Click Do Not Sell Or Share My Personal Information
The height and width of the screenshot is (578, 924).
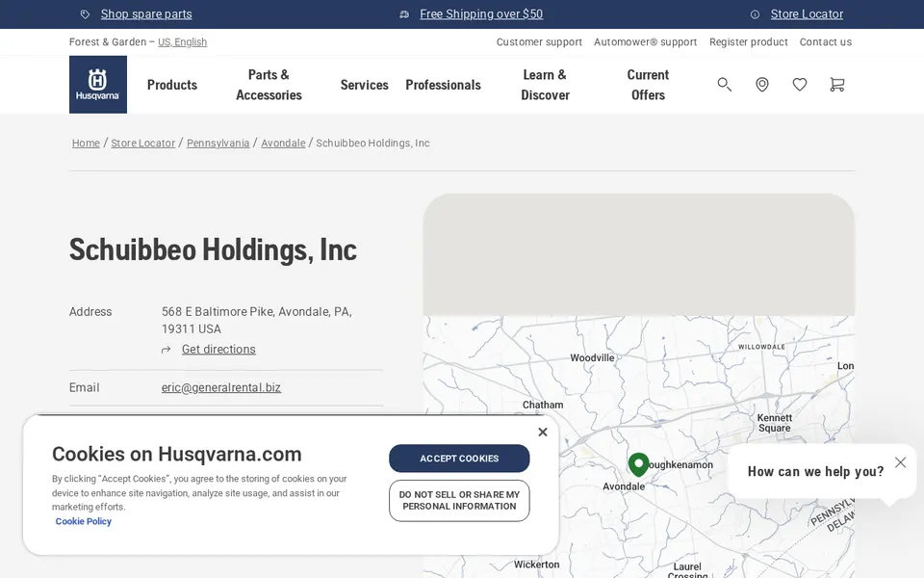coord(459,501)
